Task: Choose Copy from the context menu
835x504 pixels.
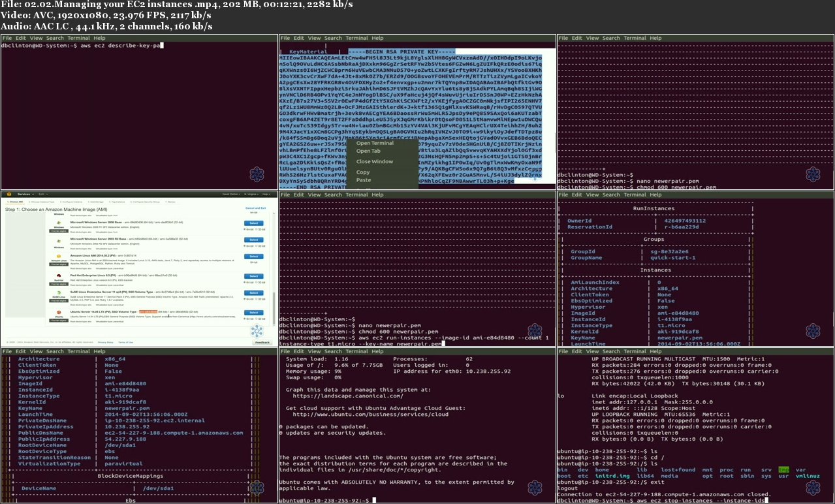Action: 363,172
